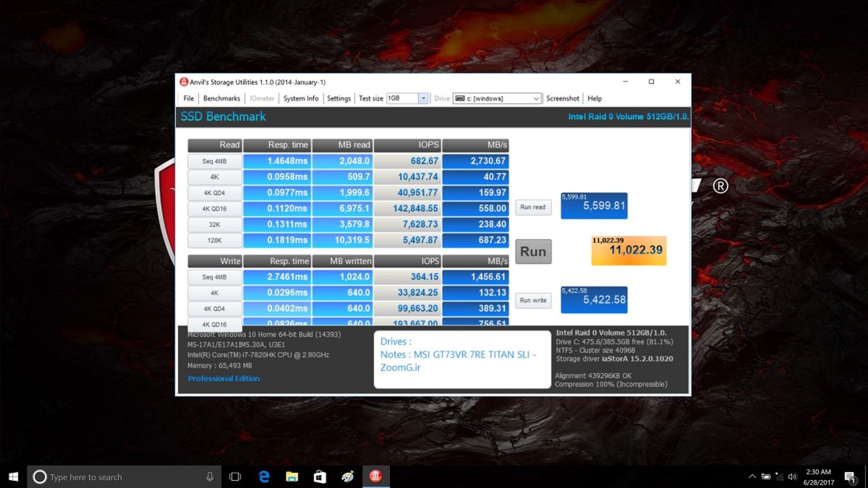
Task: Open the Windows Store taskbar icon
Action: pos(320,477)
